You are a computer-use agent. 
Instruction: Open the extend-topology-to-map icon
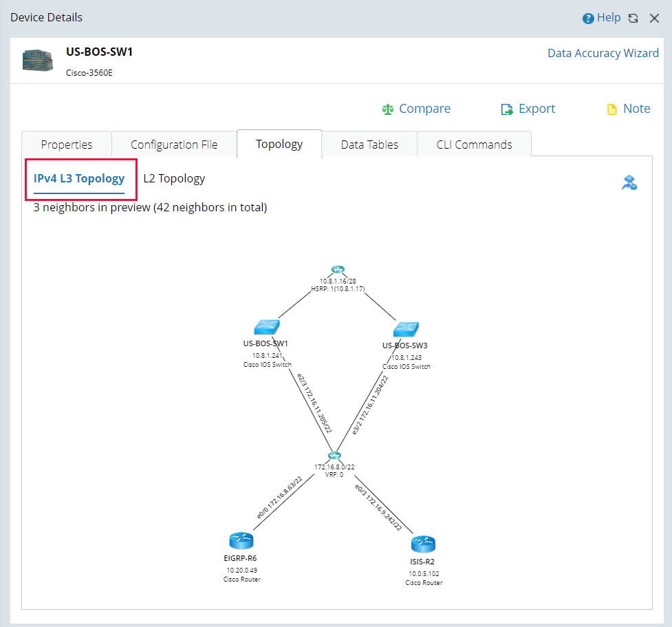[x=629, y=182]
